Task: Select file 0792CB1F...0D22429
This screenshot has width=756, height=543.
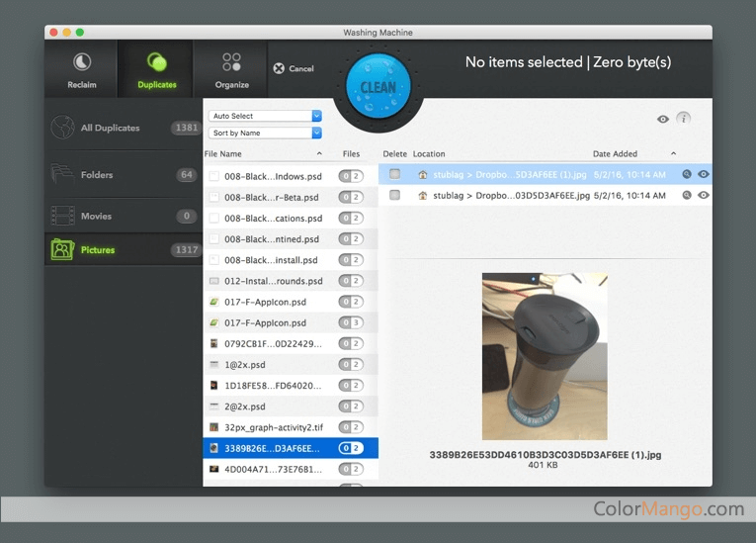Action: pyautogui.click(x=291, y=343)
